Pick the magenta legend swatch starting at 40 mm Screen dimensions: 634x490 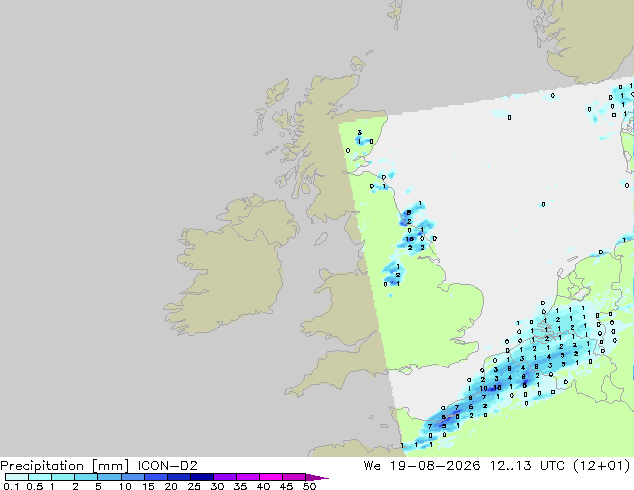271,477
